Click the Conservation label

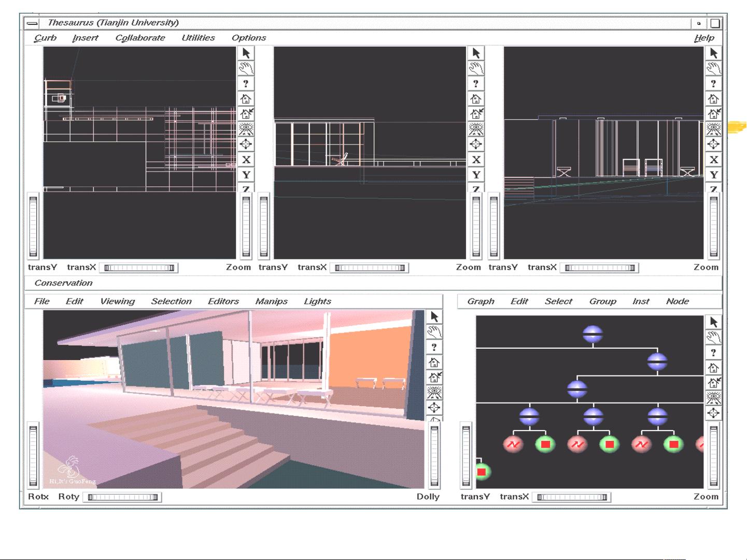(63, 283)
